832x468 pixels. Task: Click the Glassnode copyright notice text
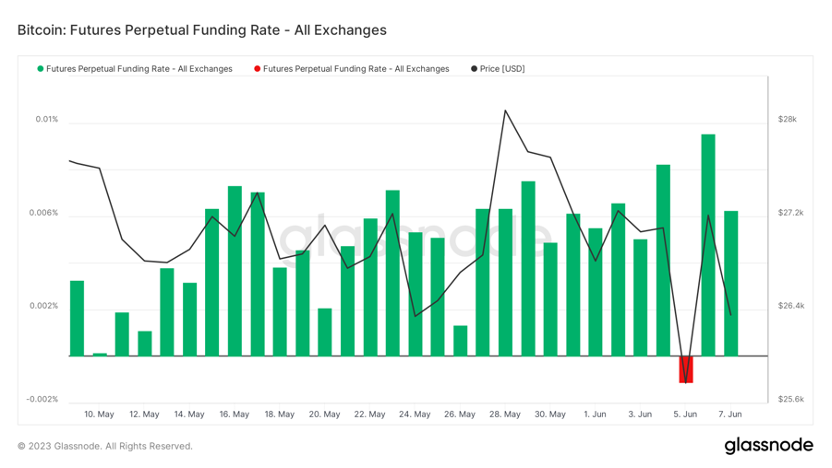[x=105, y=446]
